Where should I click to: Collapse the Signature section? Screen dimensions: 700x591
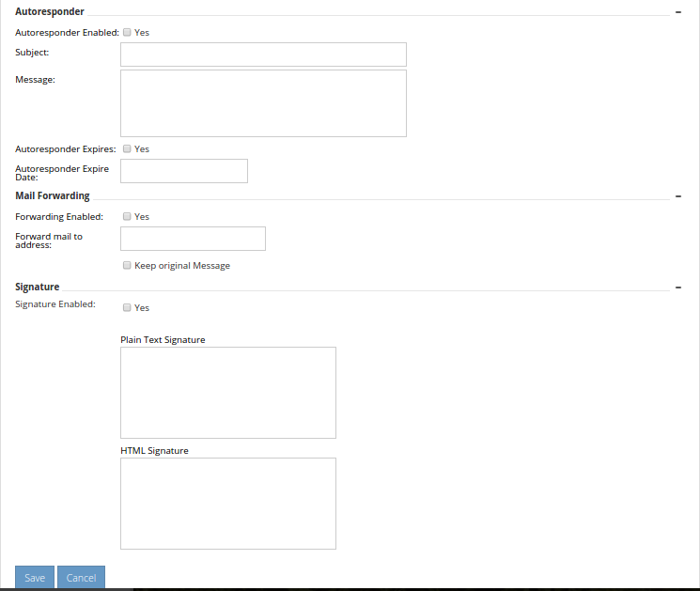(678, 288)
